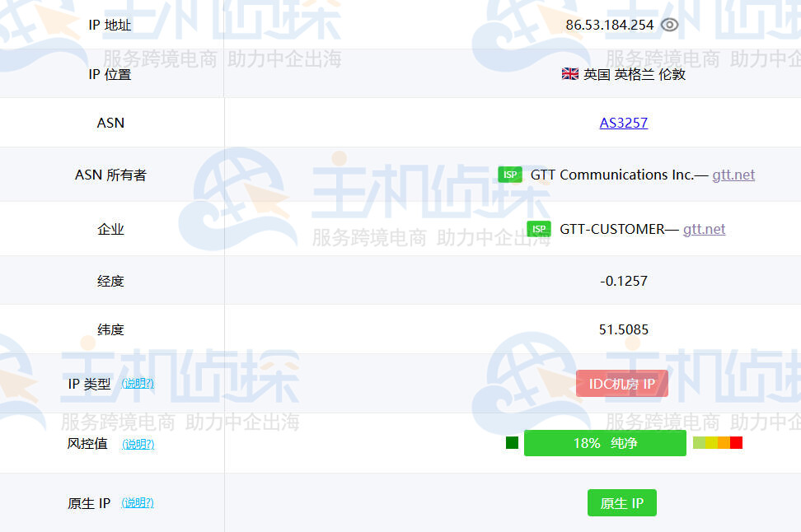Click the orange square in the risk gradient
This screenshot has height=532, width=801.
point(724,442)
